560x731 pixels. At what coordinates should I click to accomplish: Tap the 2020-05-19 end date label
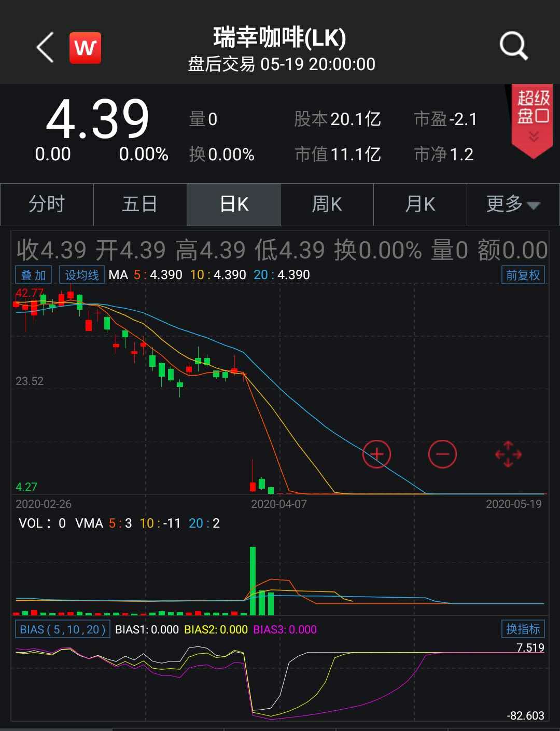[514, 504]
